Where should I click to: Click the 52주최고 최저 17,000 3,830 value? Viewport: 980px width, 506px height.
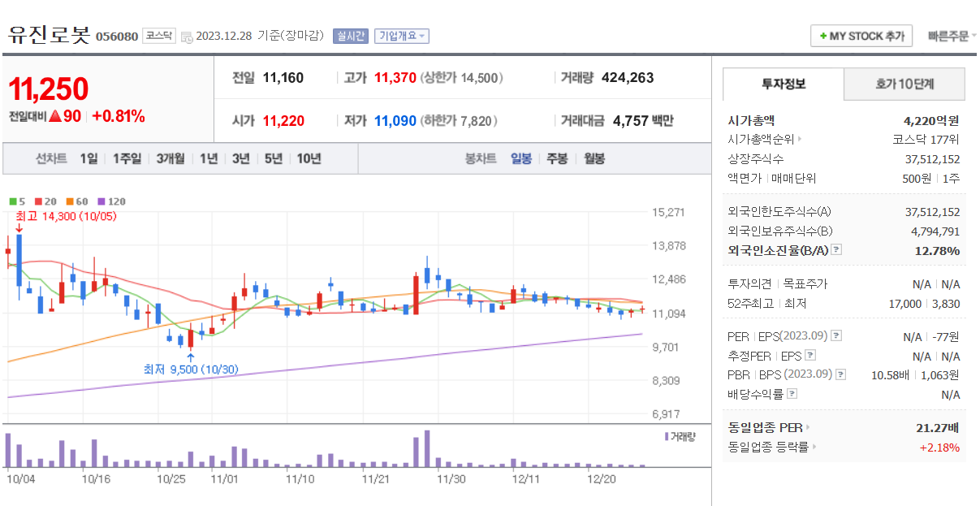pyautogui.click(x=925, y=304)
